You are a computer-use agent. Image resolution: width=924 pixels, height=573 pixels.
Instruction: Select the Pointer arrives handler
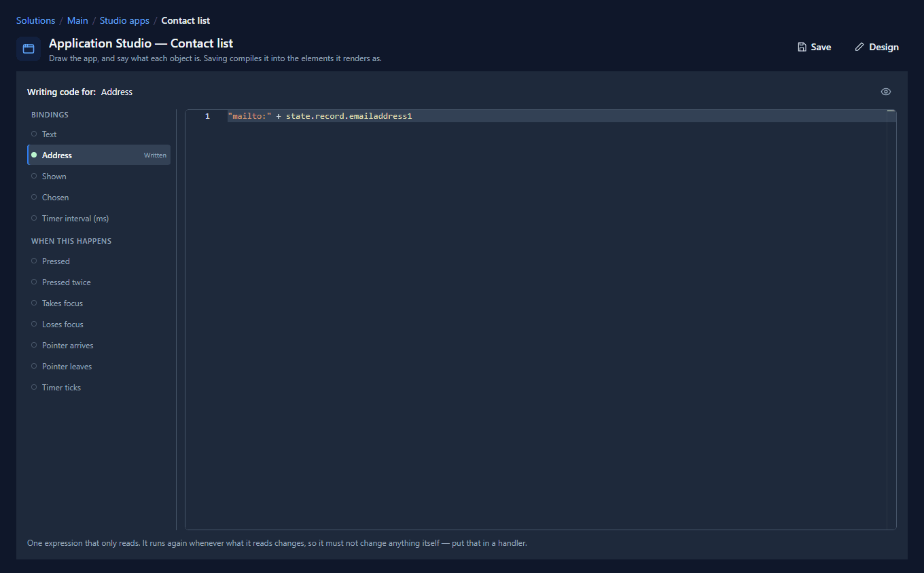[x=99, y=346]
